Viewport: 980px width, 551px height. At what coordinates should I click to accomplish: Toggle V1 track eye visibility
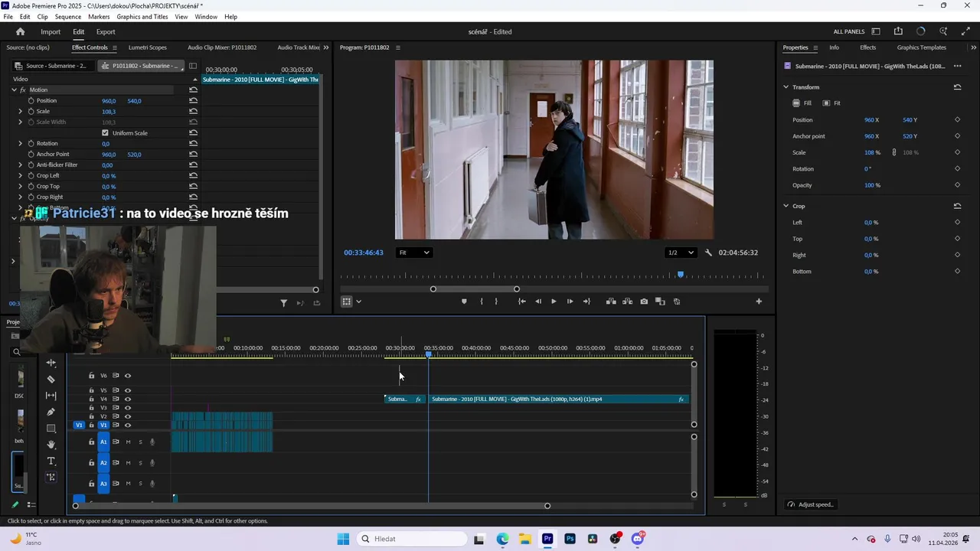tap(128, 425)
